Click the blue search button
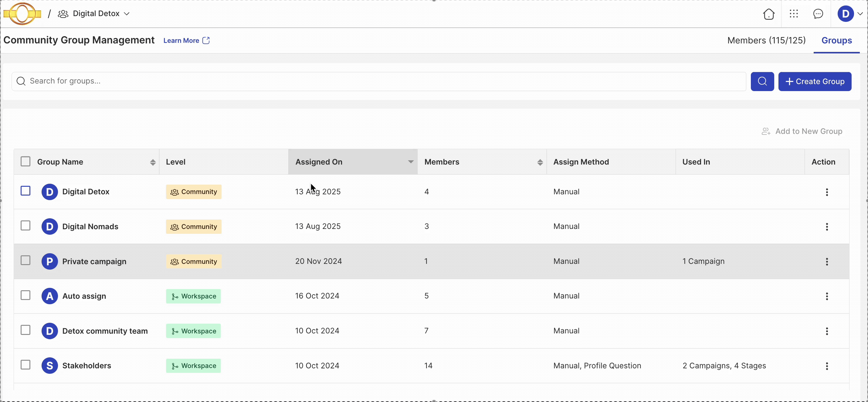This screenshot has height=402, width=868. [x=762, y=81]
